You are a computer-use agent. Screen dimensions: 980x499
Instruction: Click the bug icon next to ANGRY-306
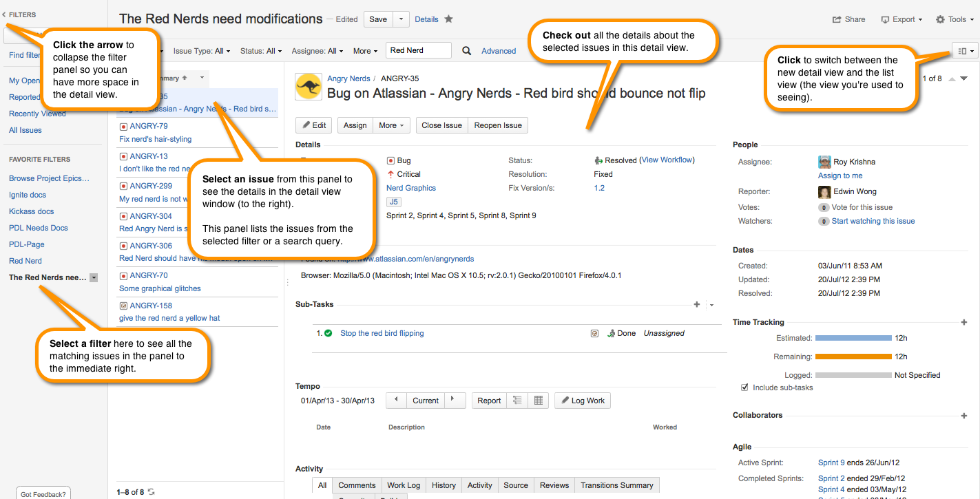click(x=123, y=246)
